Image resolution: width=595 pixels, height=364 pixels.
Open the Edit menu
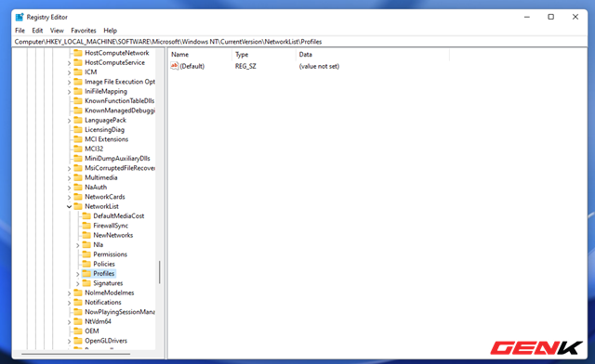37,31
